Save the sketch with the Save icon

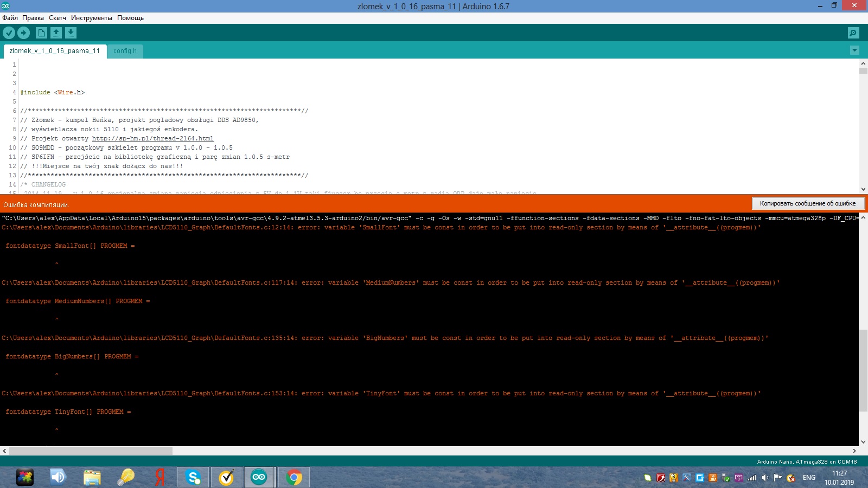pos(71,33)
